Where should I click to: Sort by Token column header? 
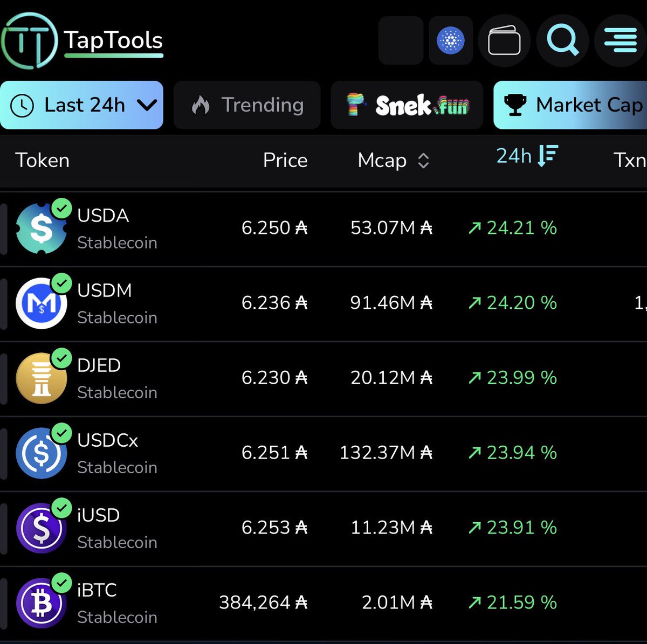[42, 160]
